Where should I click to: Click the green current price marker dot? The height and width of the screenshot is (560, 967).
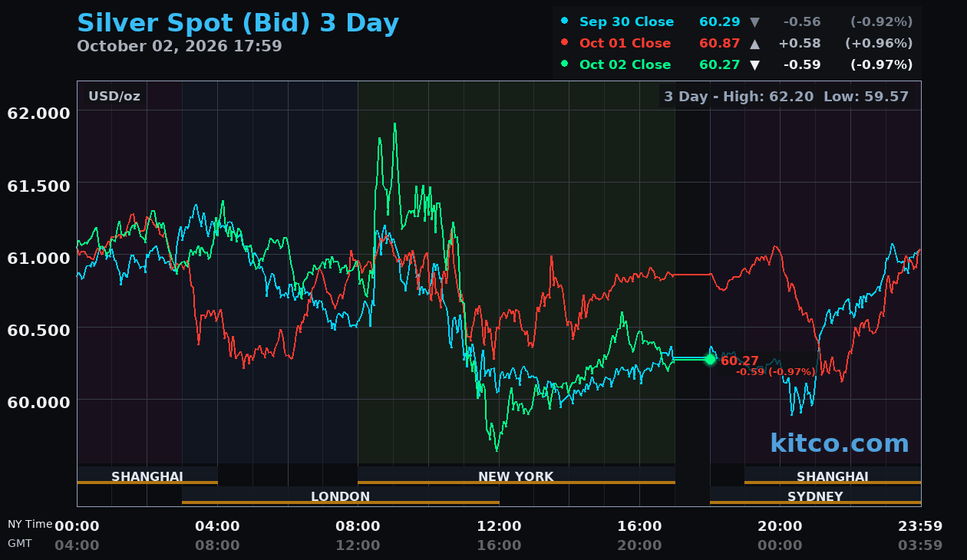click(x=710, y=359)
